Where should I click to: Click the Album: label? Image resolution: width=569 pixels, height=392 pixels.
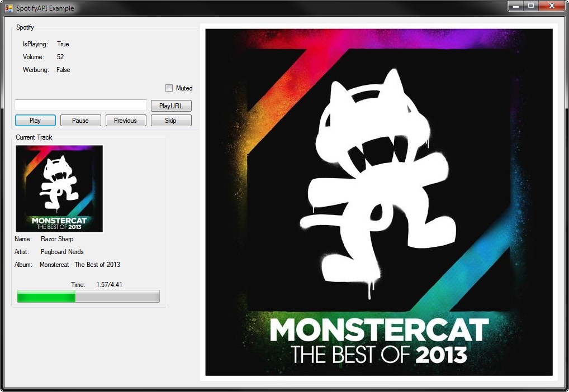(x=23, y=264)
